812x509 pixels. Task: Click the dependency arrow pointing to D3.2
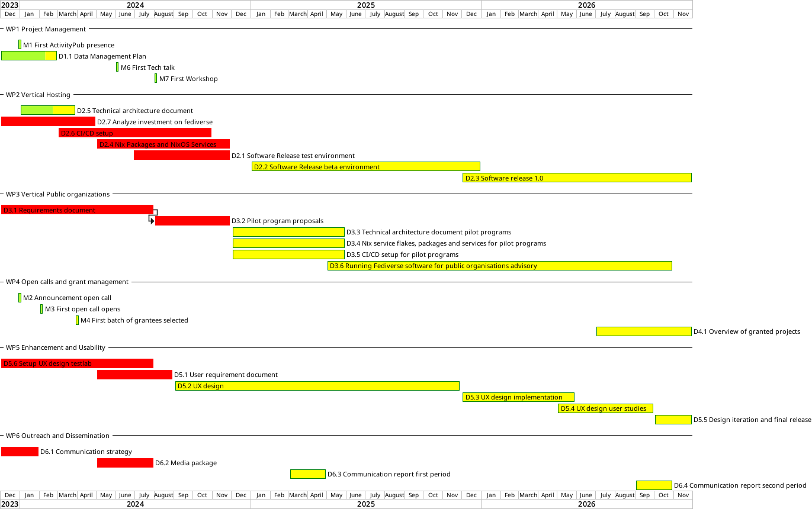coord(152,220)
